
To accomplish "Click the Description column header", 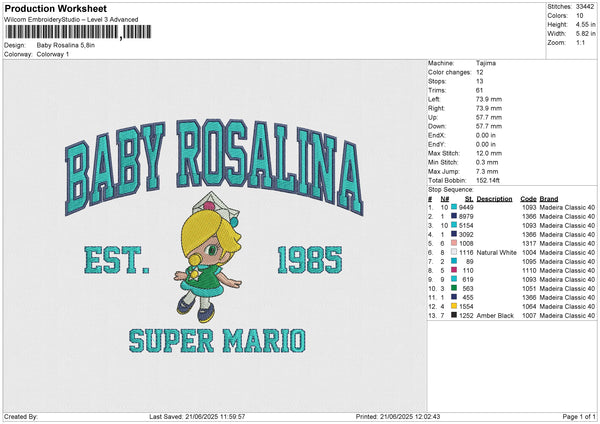I will coord(494,198).
